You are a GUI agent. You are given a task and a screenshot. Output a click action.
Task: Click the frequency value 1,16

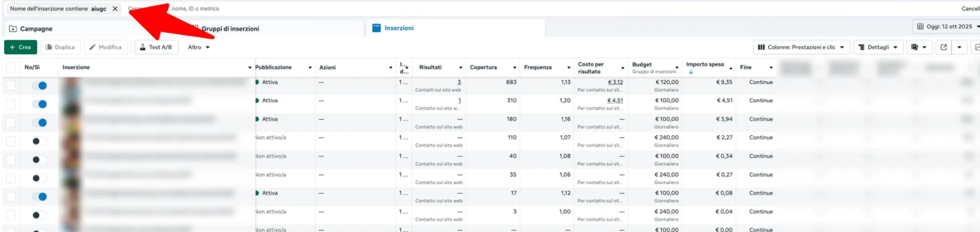coord(566,119)
